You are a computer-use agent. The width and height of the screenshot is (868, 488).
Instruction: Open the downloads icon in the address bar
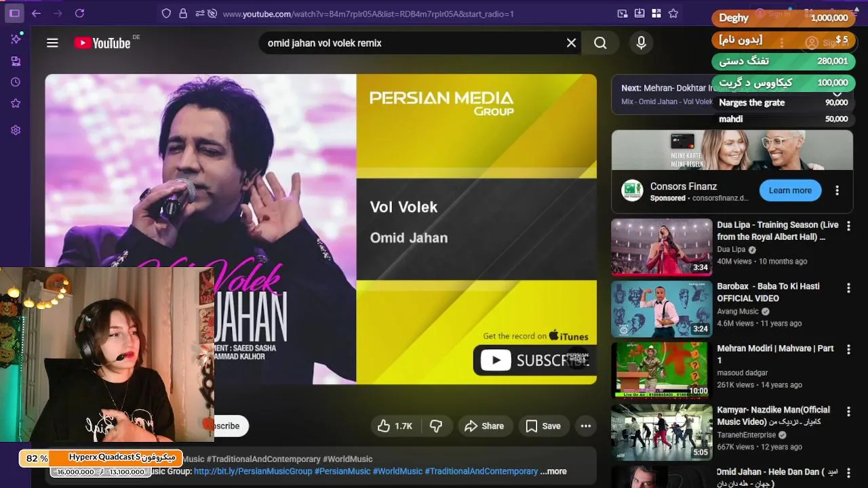(x=639, y=13)
